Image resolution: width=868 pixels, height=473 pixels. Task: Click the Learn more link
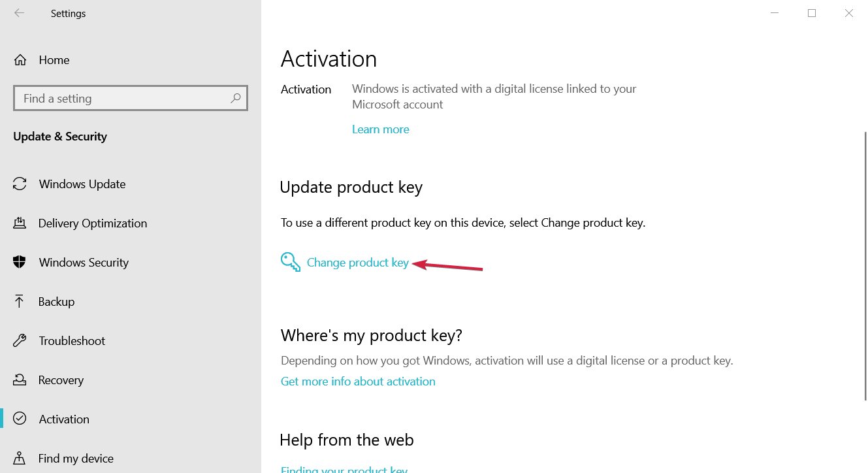point(380,129)
